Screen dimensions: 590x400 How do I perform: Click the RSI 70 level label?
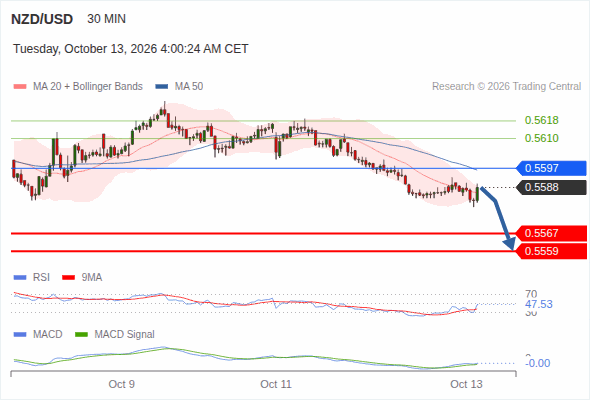[531, 294]
